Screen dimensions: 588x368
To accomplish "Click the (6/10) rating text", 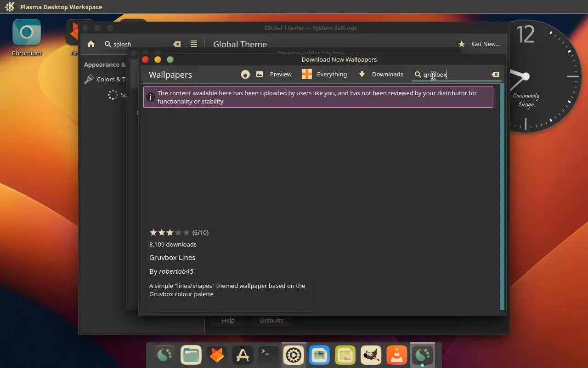I will coord(200,232).
